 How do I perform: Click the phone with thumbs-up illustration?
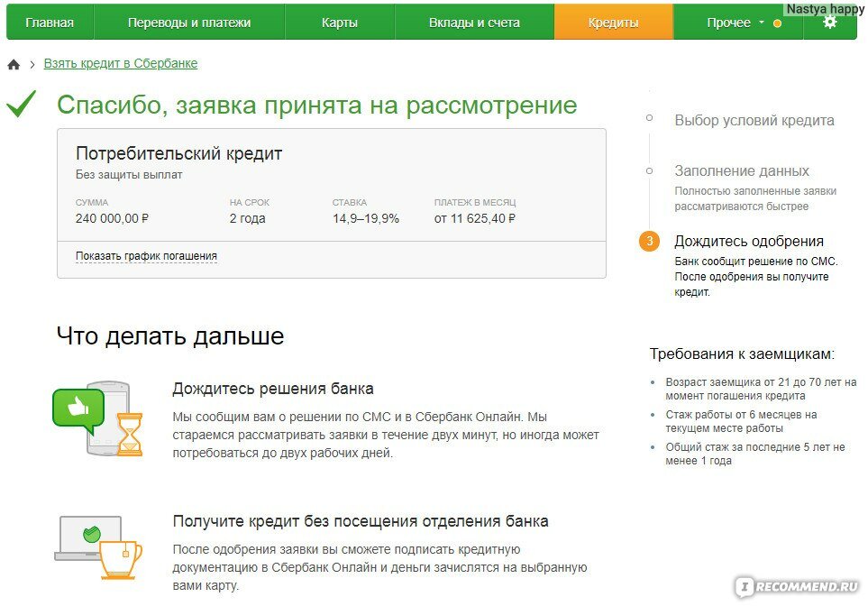pyautogui.click(x=97, y=418)
